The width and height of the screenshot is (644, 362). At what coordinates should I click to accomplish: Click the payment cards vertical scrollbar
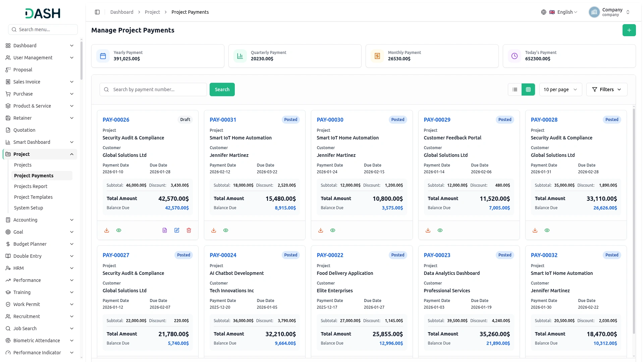click(634, 221)
